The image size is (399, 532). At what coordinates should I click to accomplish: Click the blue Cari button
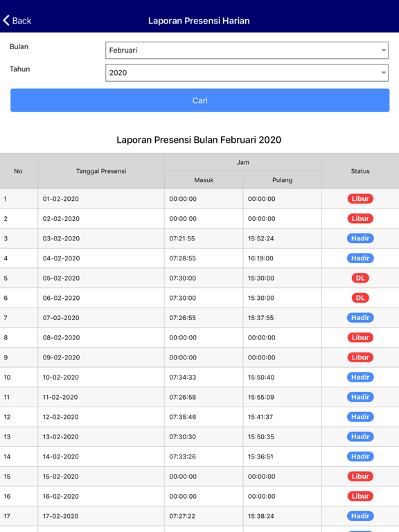(199, 100)
